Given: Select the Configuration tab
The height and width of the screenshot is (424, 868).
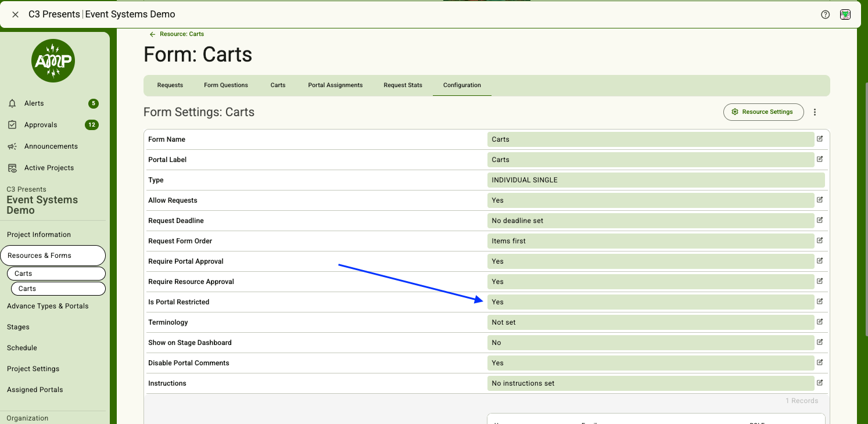Looking at the screenshot, I should (462, 85).
